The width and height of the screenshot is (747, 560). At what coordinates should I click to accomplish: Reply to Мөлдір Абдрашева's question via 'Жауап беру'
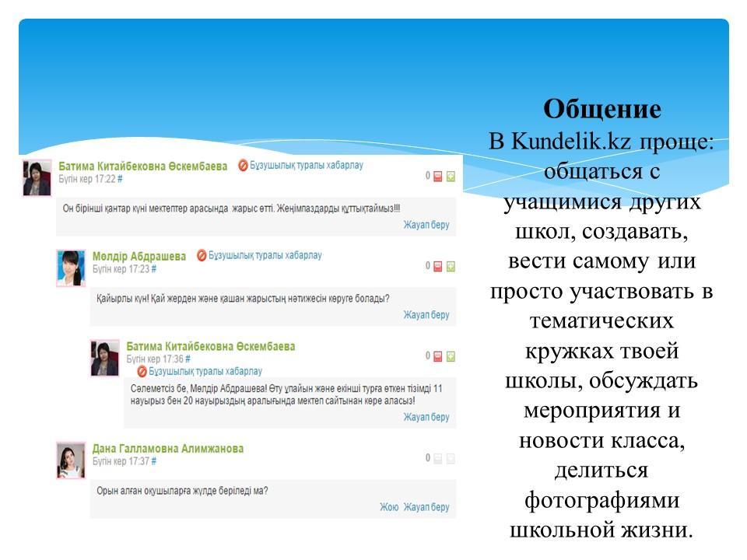426,315
